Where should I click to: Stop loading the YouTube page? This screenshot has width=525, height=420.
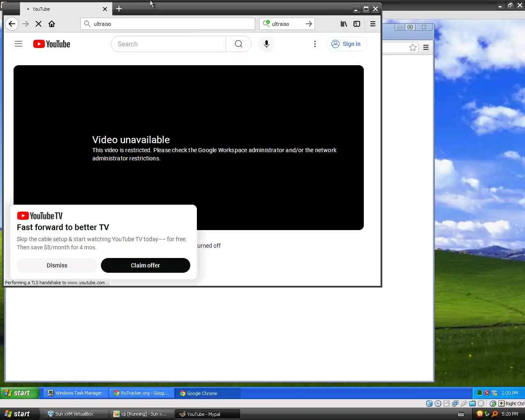click(39, 24)
